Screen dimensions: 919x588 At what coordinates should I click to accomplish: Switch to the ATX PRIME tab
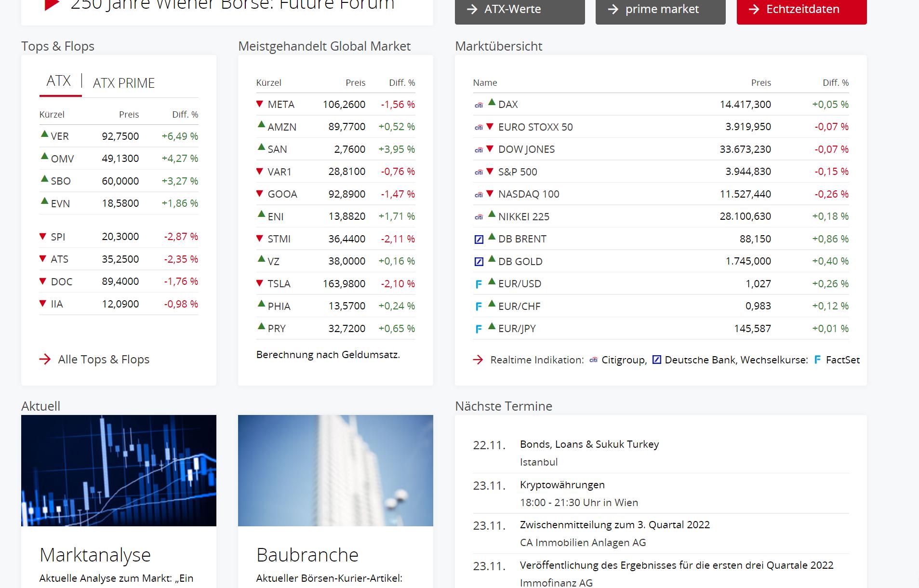[124, 83]
